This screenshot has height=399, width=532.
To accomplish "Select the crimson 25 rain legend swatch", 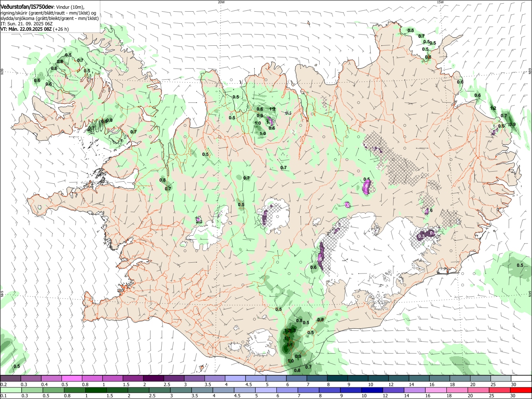I will click(x=499, y=390).
